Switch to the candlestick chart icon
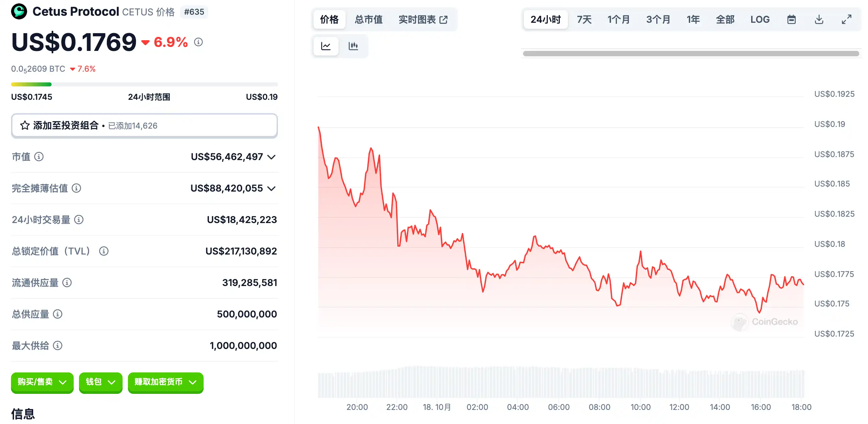 [353, 46]
